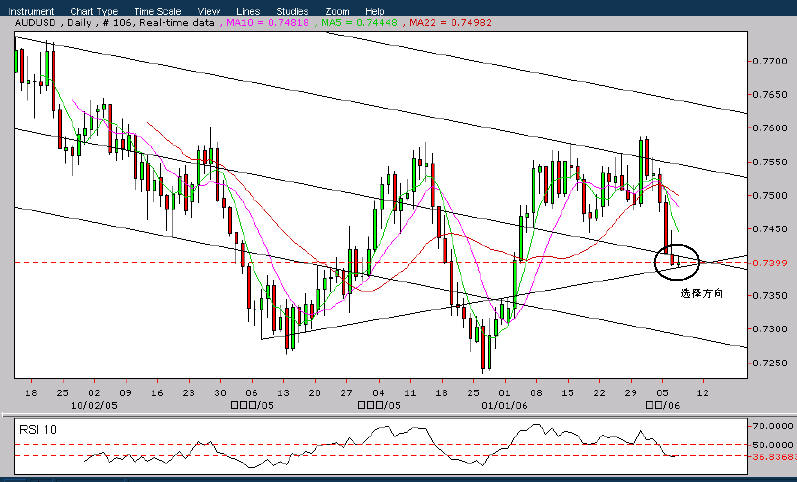
Task: Click the 01/01/06 date axis label
Action: click(x=504, y=405)
